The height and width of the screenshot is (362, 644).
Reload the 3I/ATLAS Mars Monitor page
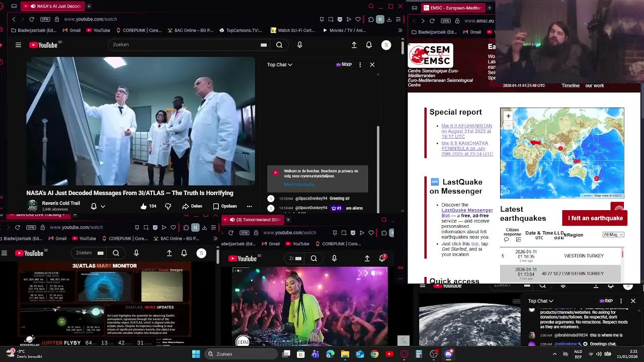(17, 227)
